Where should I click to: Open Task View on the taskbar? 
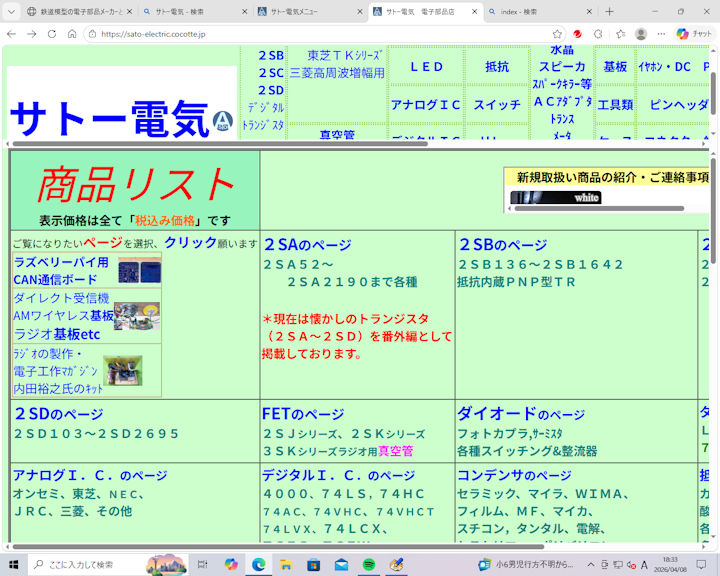point(202,564)
